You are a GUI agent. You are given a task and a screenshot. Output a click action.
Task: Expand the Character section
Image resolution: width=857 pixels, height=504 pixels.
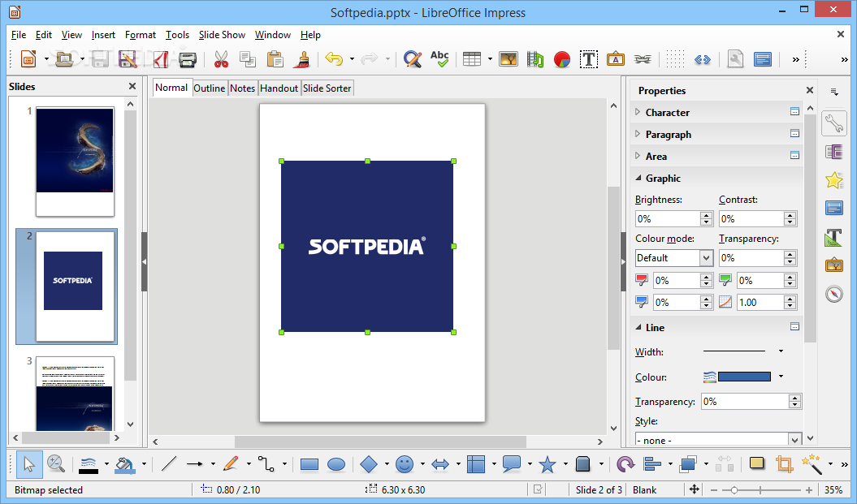(638, 112)
